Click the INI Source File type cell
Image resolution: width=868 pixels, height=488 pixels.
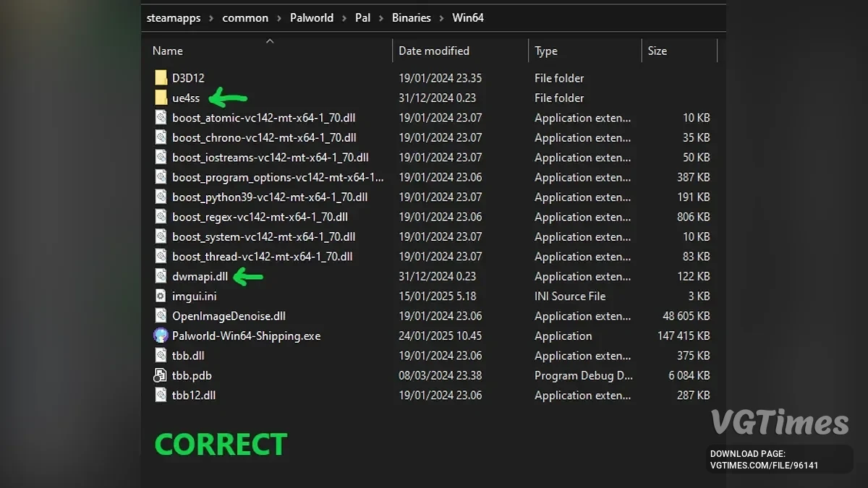coord(570,296)
